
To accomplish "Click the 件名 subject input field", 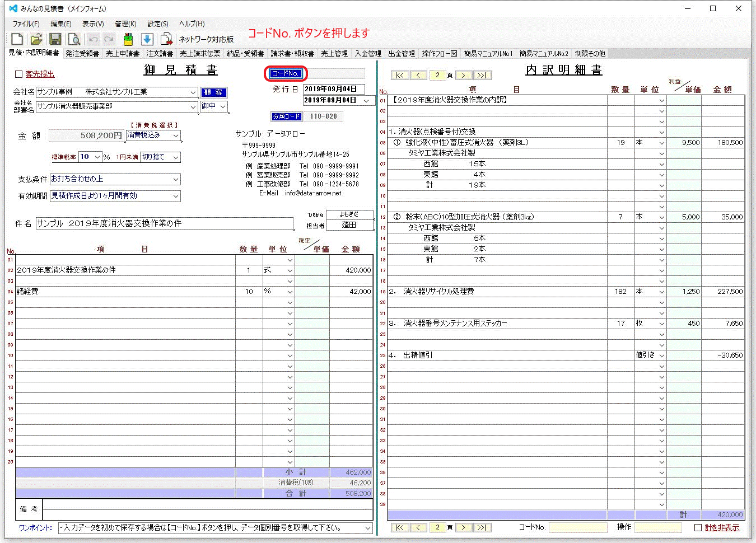I will tap(165, 223).
